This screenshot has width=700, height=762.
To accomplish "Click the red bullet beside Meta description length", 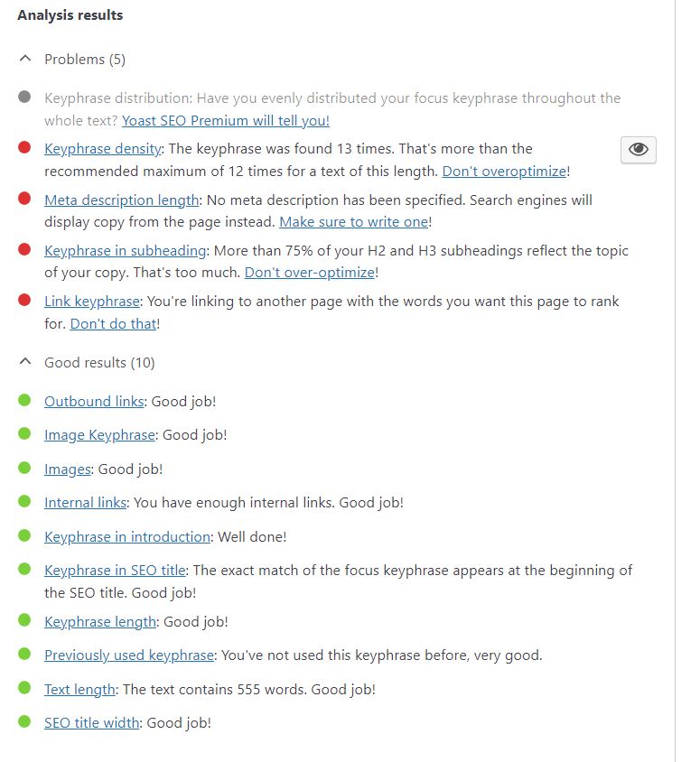I will coord(24,199).
